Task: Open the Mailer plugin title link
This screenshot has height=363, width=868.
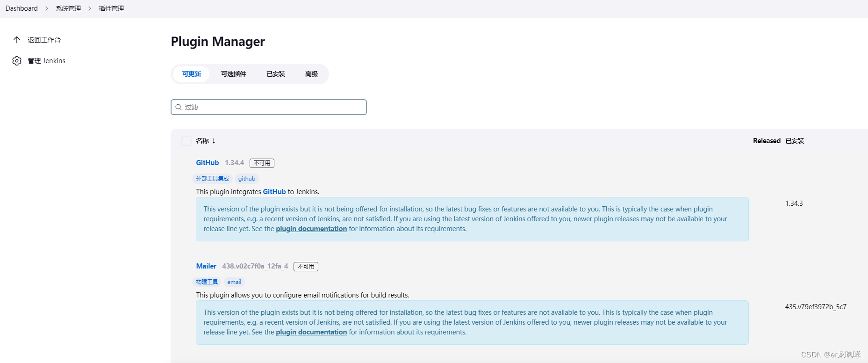Action: click(206, 266)
